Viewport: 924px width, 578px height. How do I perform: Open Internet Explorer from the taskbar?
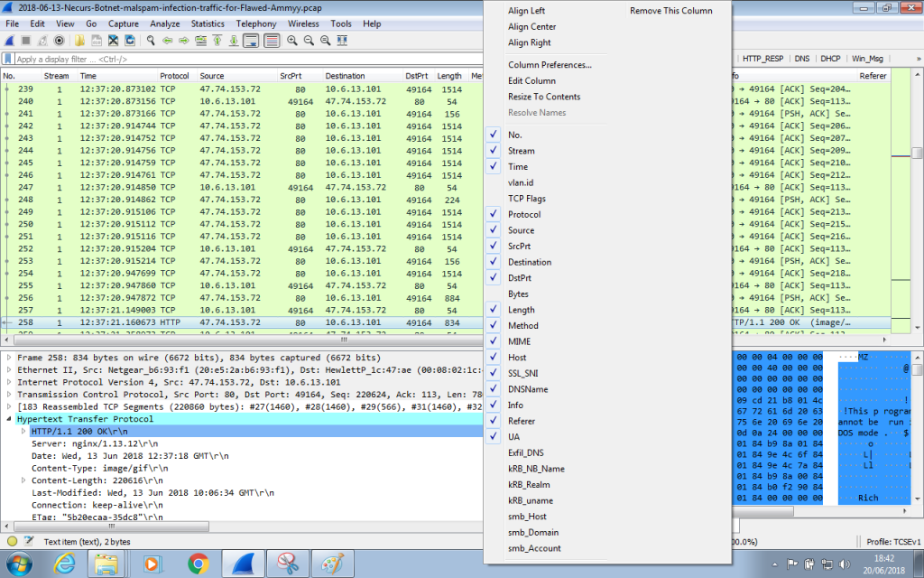click(x=64, y=564)
